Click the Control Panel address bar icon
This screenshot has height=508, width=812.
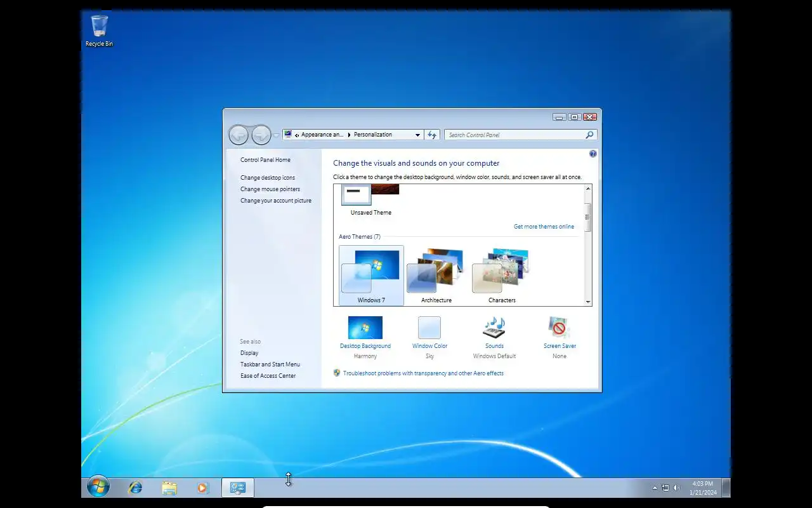(x=289, y=135)
